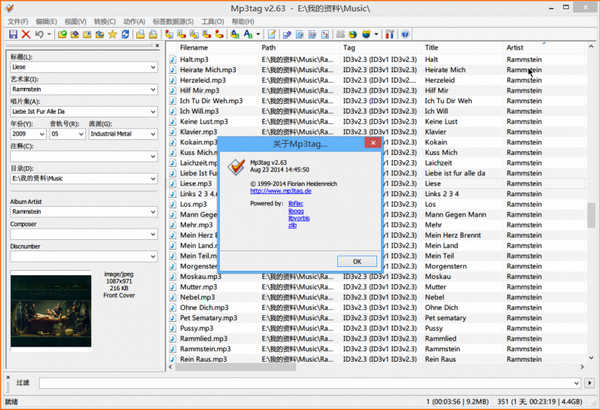Click OK in the About Mp3tag dialog
This screenshot has height=410, width=600.
[x=357, y=261]
